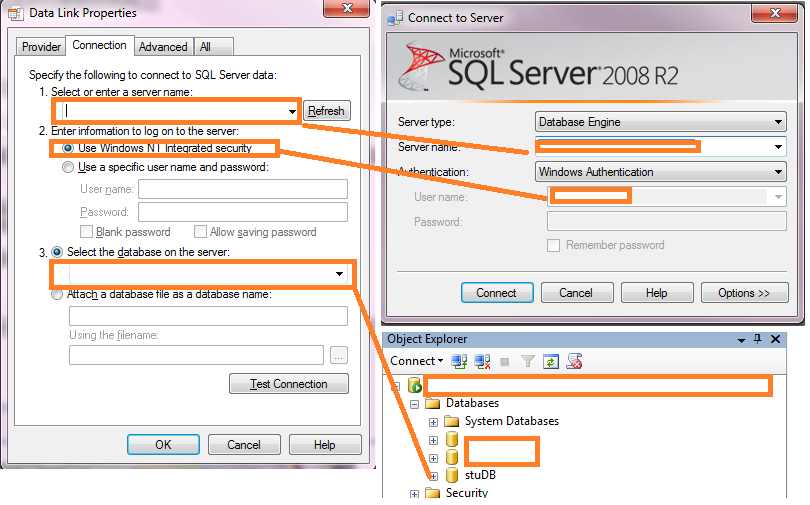This screenshot has width=810, height=505.
Task: Click OK in Data Link Properties
Action: [163, 445]
